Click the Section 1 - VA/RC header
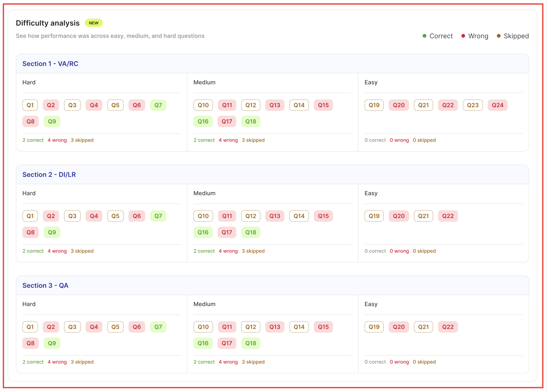This screenshot has width=547, height=392. tap(50, 64)
